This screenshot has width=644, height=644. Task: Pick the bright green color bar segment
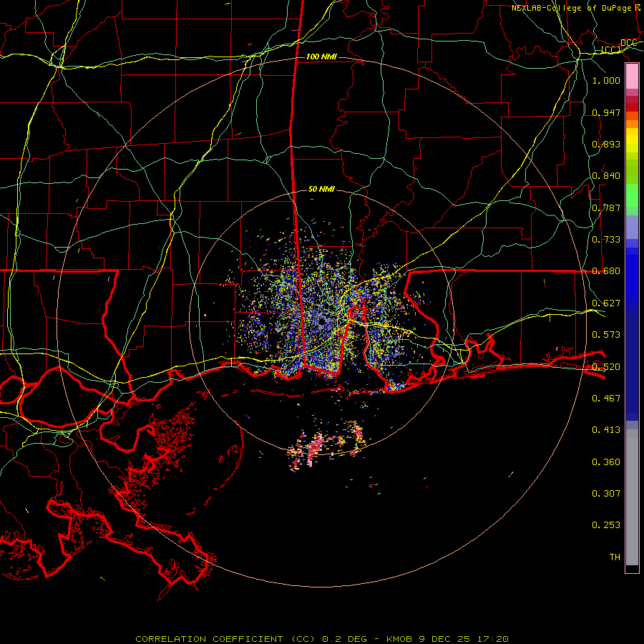632,195
